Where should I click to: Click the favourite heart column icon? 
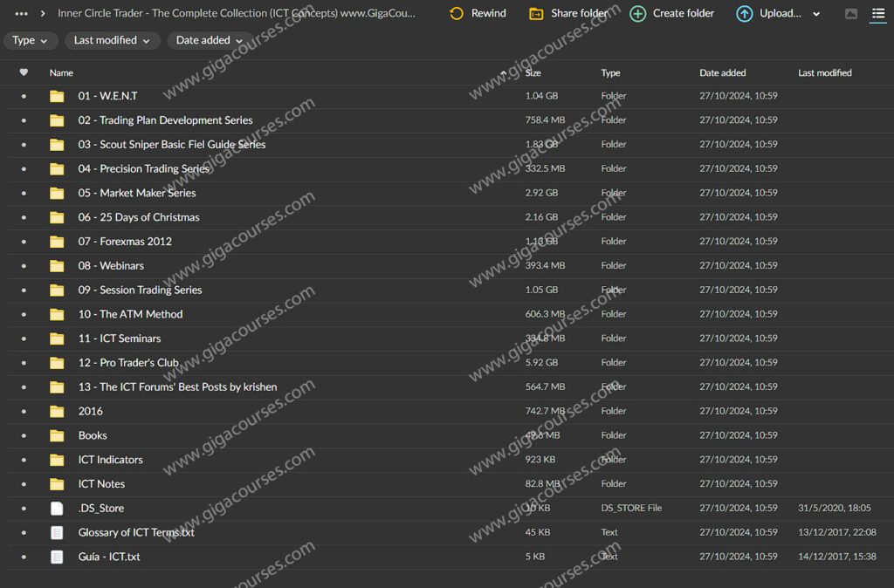click(x=24, y=72)
